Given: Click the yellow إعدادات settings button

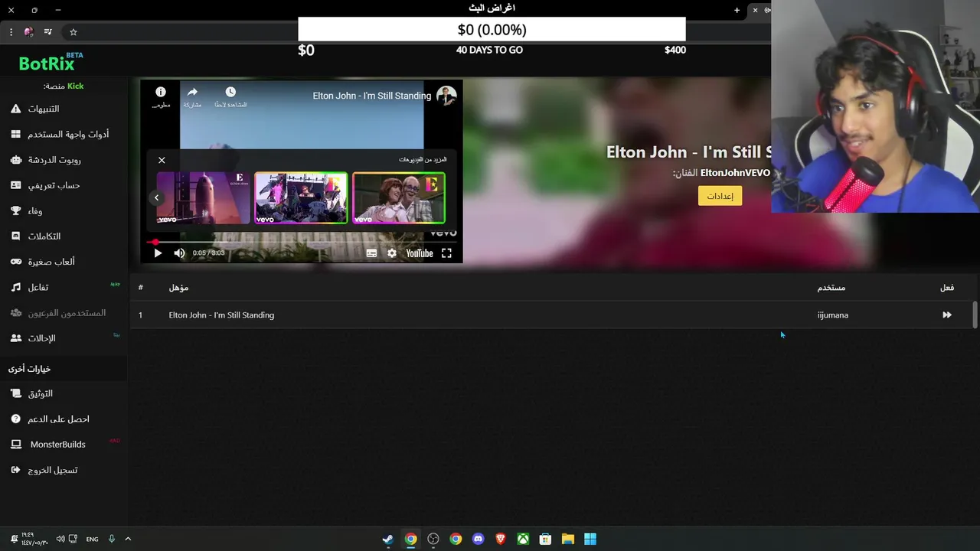Looking at the screenshot, I should pos(720,196).
